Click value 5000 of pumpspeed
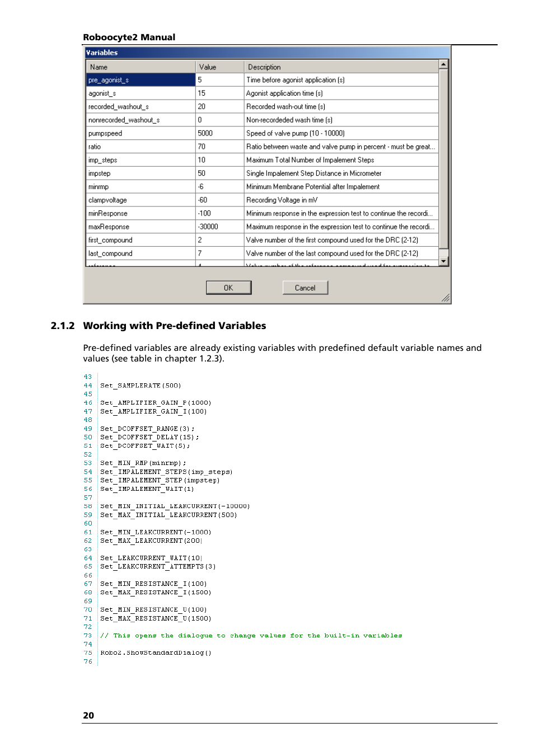Image resolution: width=534 pixels, height=756 pixels. 205,134
